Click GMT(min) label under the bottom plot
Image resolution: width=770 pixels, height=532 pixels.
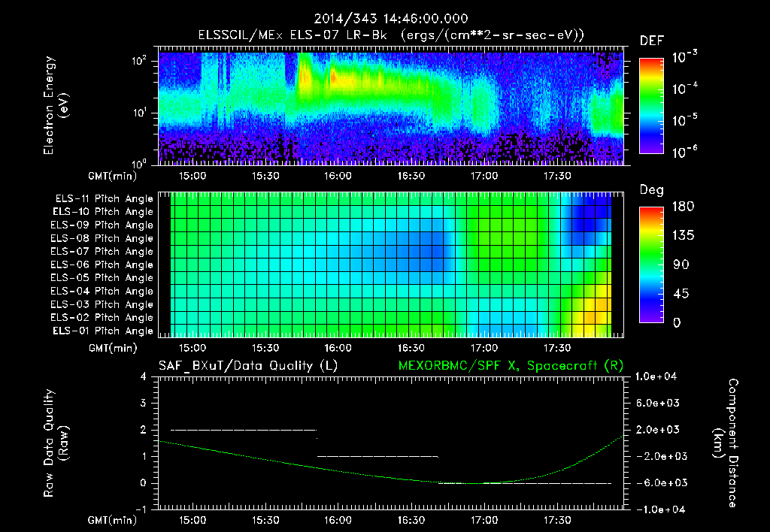point(113,520)
